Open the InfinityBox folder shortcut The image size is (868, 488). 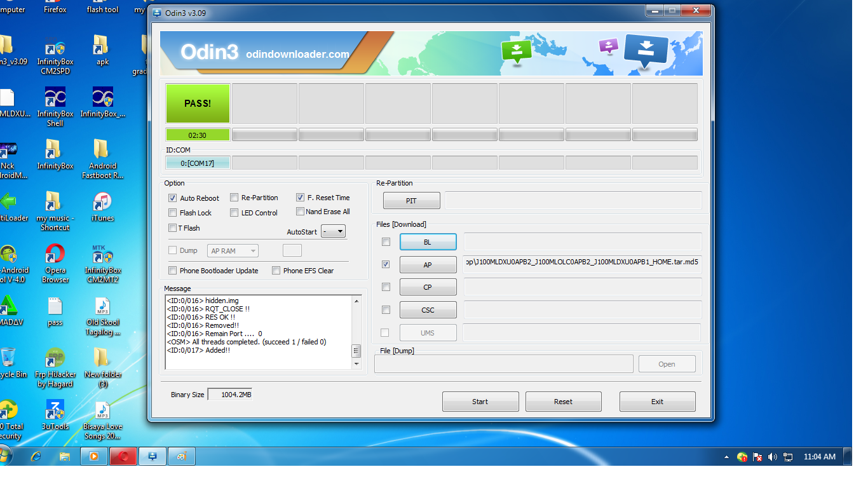(x=55, y=155)
